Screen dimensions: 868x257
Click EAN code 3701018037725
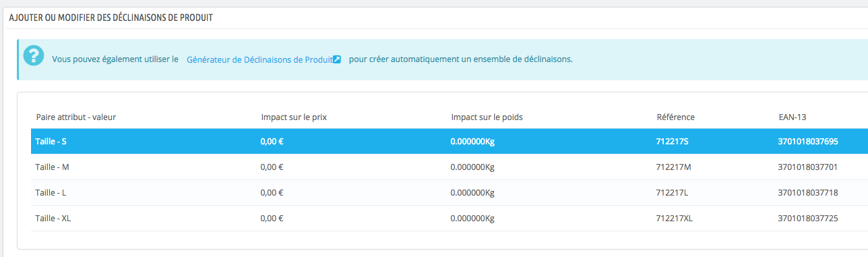point(807,218)
